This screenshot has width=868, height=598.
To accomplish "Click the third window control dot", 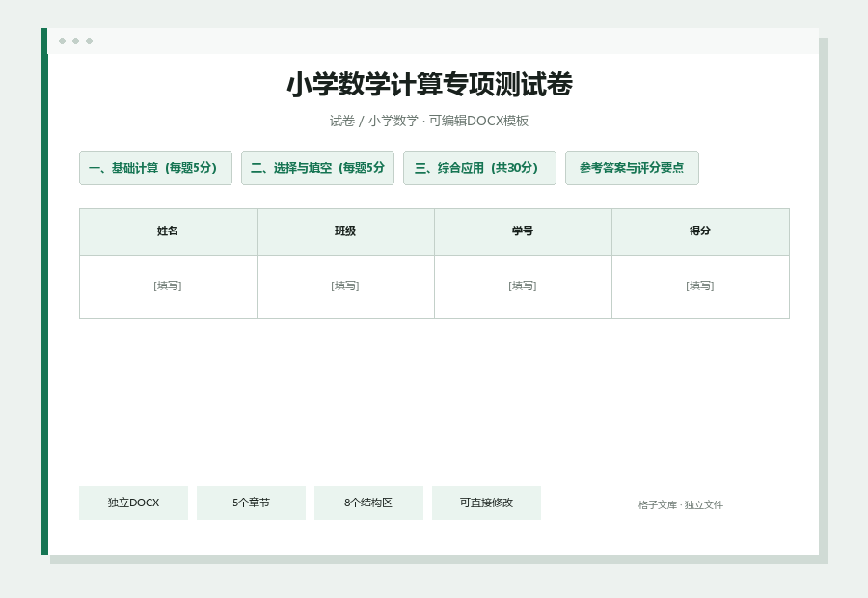I will [89, 41].
